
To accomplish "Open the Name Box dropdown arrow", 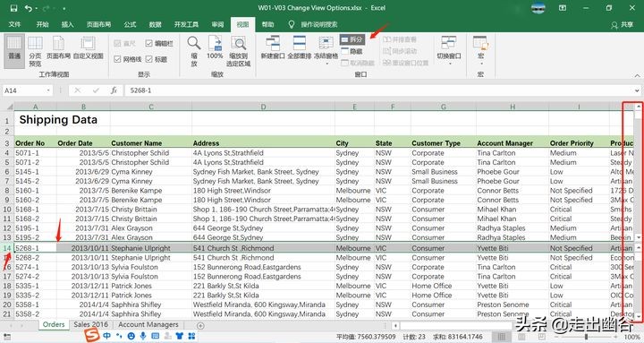I will click(x=48, y=90).
